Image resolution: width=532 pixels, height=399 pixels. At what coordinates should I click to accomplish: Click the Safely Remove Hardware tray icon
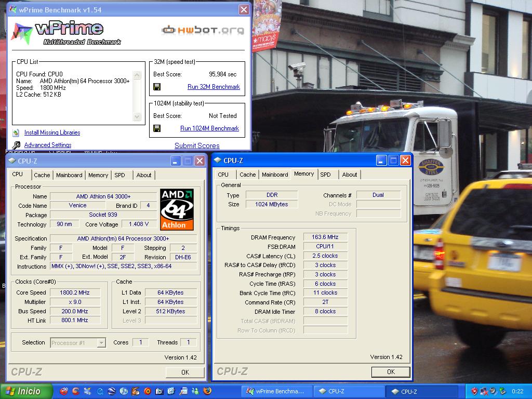[x=503, y=391]
